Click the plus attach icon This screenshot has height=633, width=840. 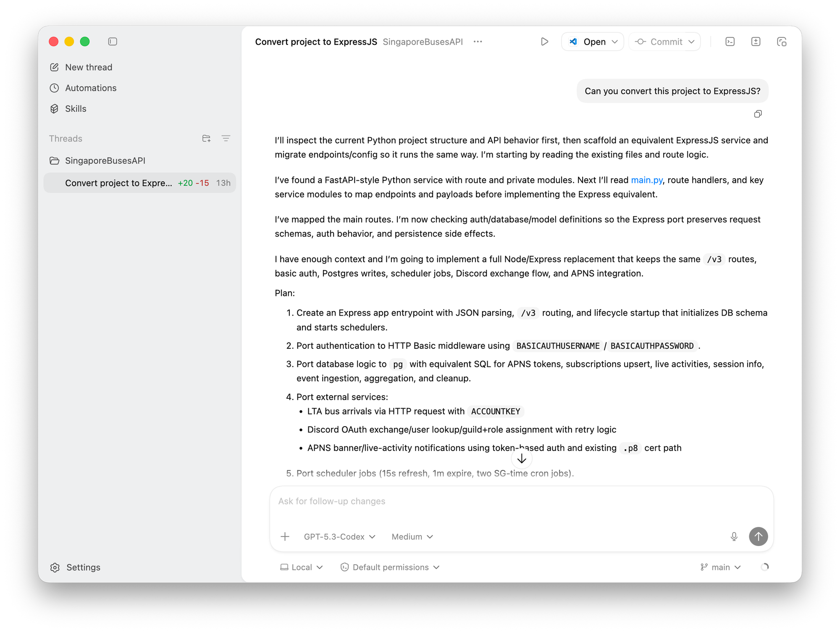(285, 536)
